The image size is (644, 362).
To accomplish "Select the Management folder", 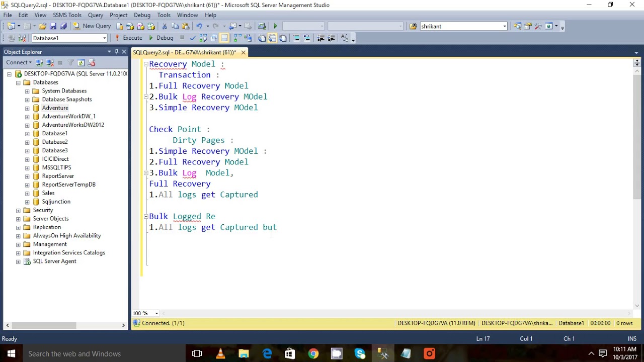I will (50, 244).
